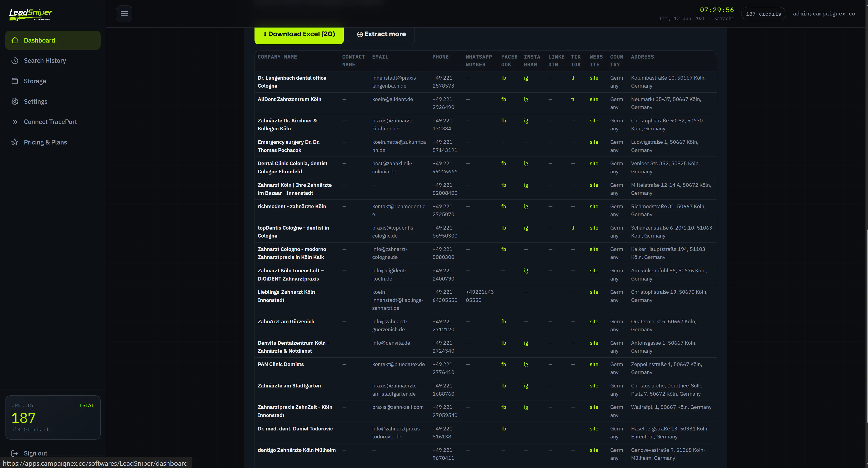
Task: Click the Connect TracePort chevrons icon
Action: click(15, 122)
